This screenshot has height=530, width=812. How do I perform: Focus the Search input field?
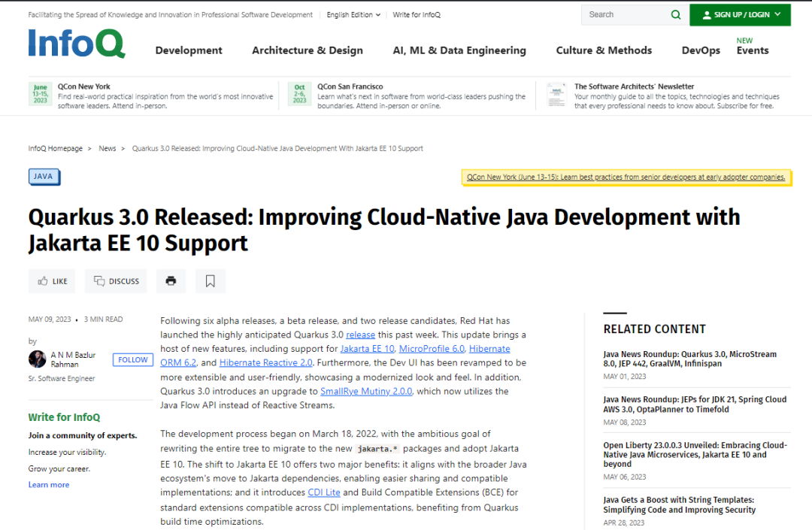coord(626,14)
